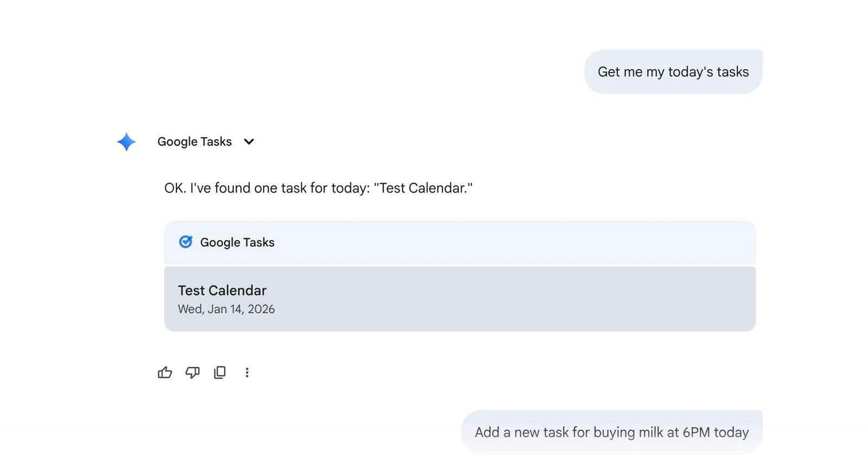Open the three-dot more options menu

247,372
